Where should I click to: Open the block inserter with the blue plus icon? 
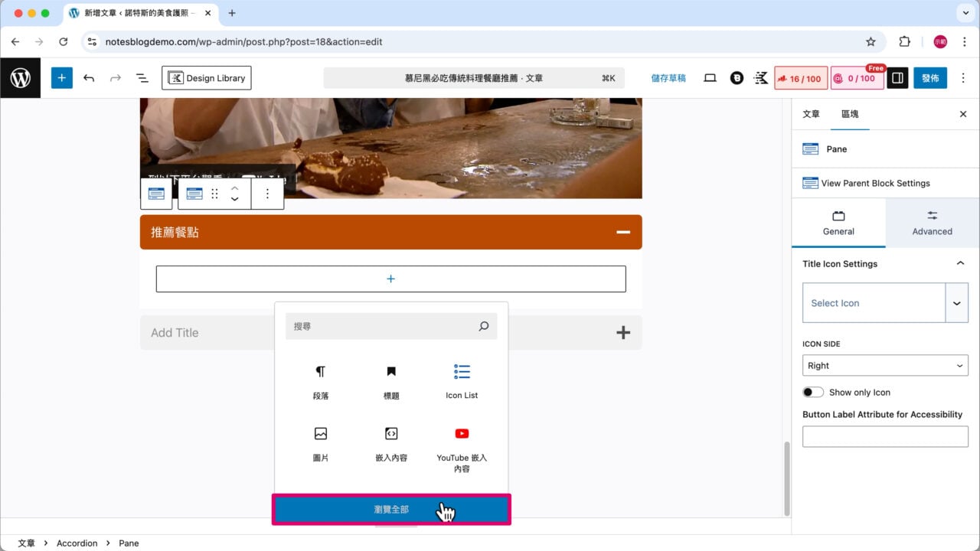(x=61, y=77)
